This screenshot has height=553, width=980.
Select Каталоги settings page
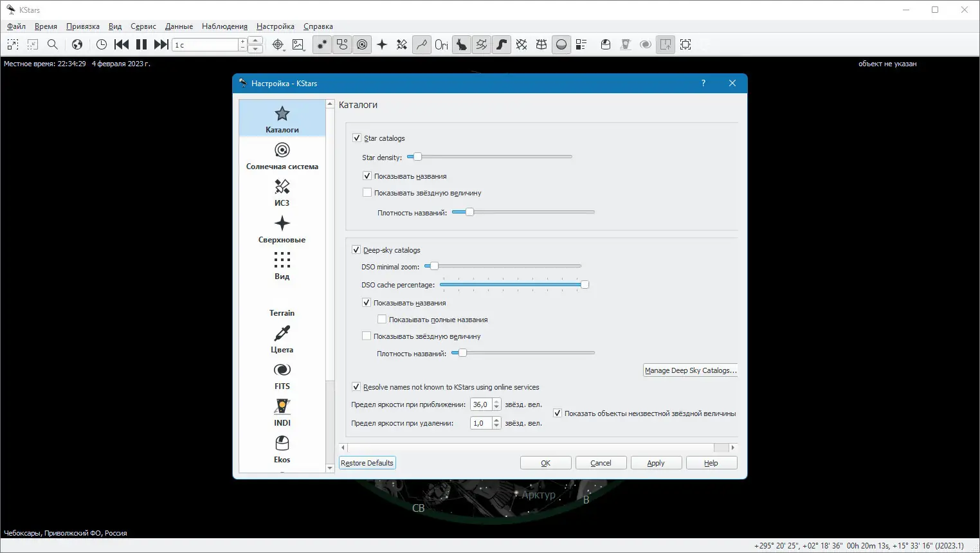(x=282, y=119)
